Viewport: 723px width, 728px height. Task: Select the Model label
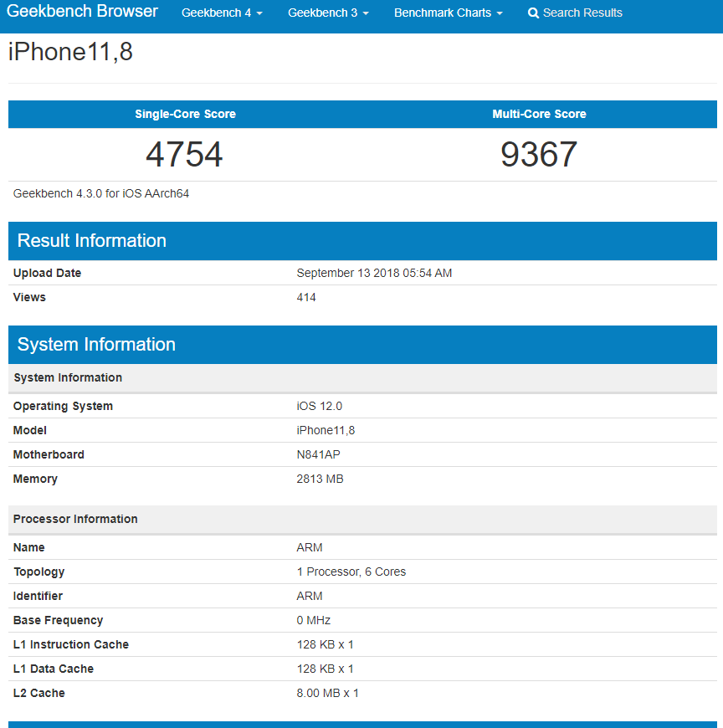coord(30,430)
